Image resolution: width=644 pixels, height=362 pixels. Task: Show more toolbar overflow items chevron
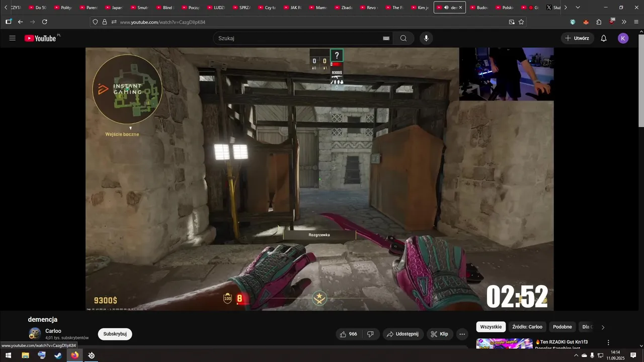(624, 22)
